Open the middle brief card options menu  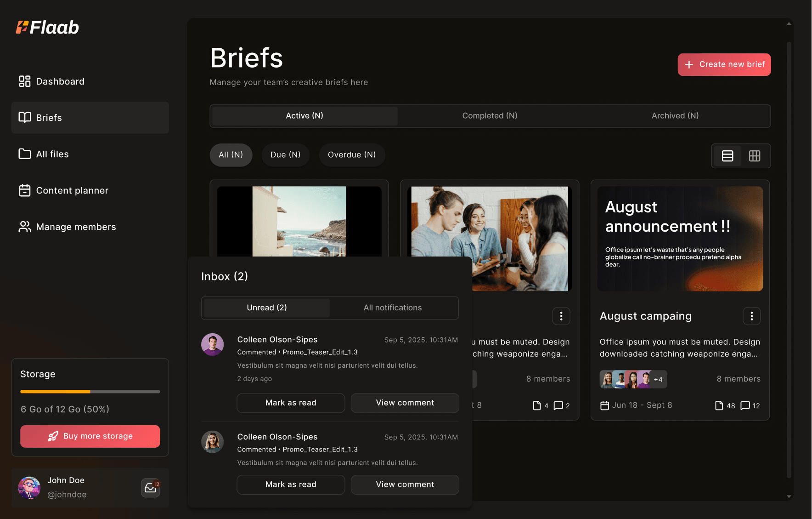[x=561, y=316]
